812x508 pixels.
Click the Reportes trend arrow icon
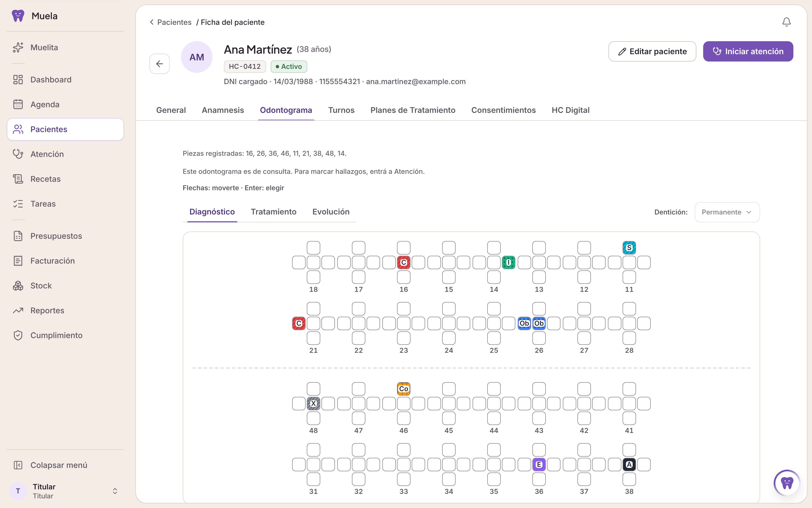coord(18,310)
